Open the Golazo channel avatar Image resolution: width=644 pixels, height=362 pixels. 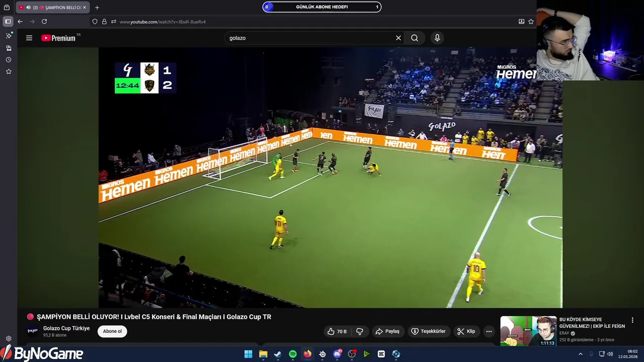click(33, 331)
